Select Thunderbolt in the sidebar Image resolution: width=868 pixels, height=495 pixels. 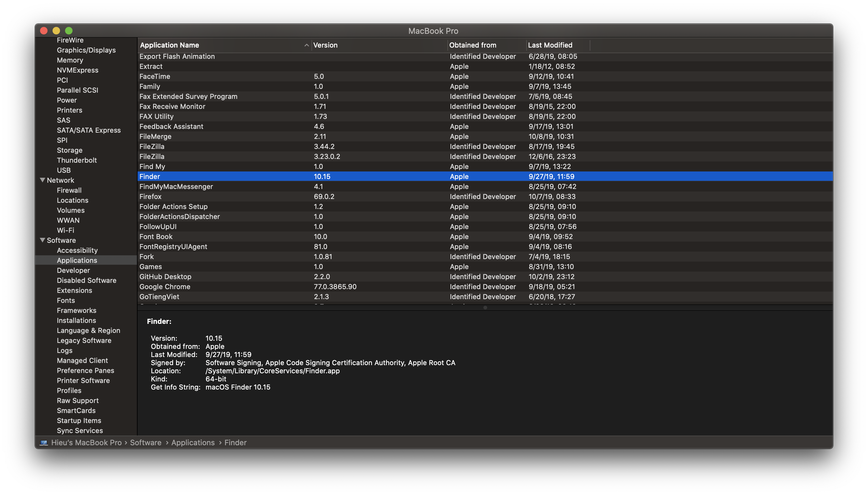click(76, 160)
